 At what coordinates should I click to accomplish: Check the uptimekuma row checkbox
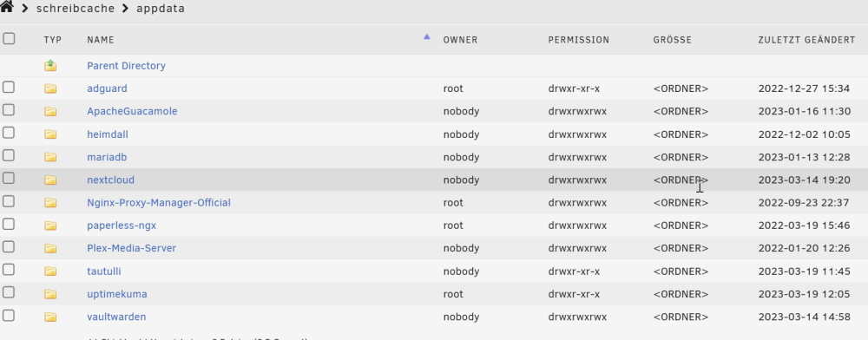coord(9,292)
